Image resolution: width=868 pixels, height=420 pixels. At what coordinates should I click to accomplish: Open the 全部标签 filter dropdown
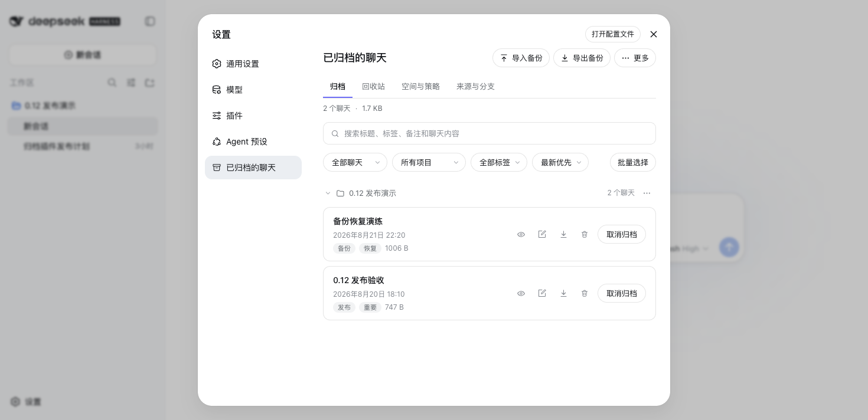coord(499,162)
